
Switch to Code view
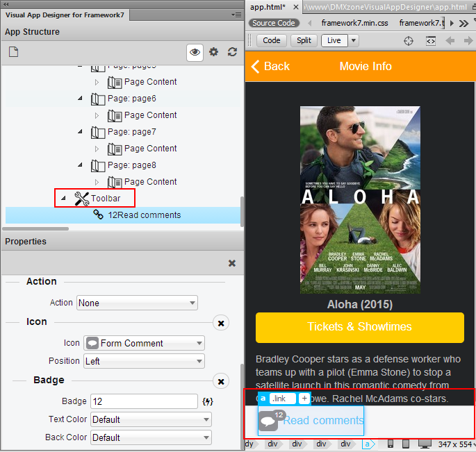coord(272,40)
